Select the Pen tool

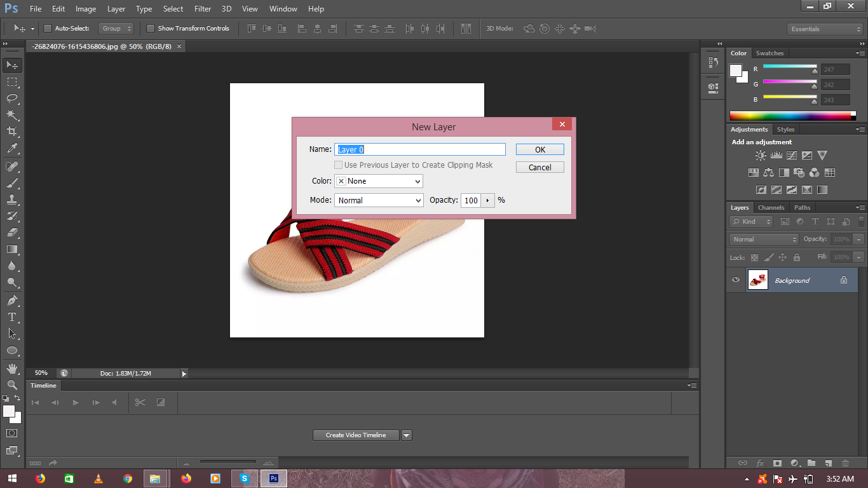coord(12,301)
